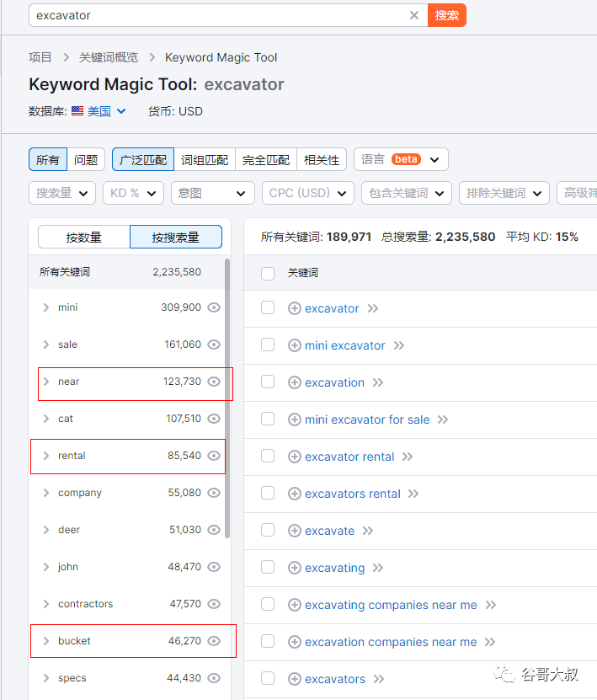Screen dimensions: 597x700
Task: Expand the near keyword group
Action: click(46, 382)
